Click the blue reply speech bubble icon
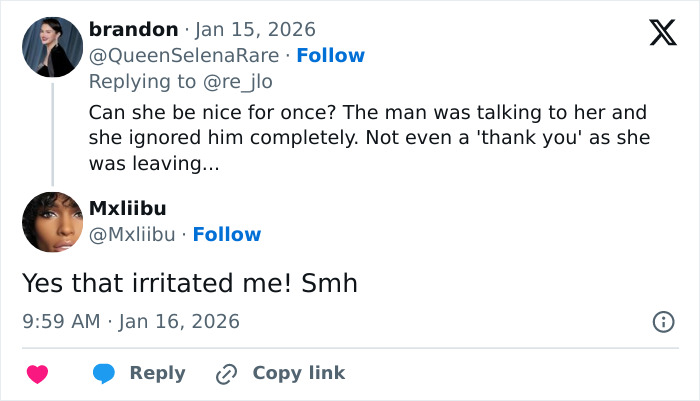 (x=105, y=374)
